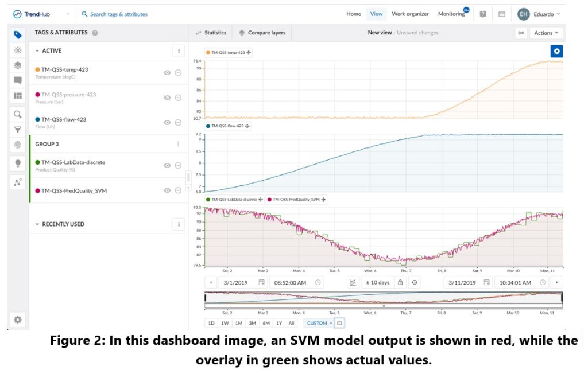
Task: Collapse the ACTIVE tags section
Action: pos(37,51)
